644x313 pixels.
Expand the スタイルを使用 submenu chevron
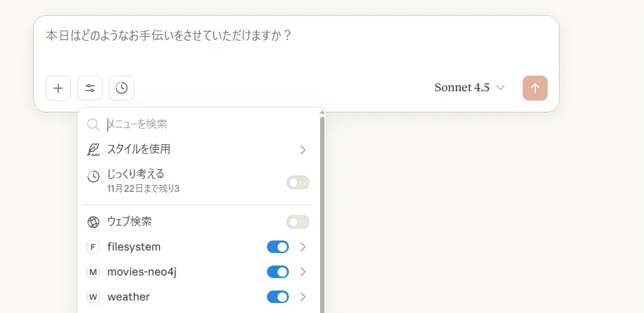(x=303, y=149)
